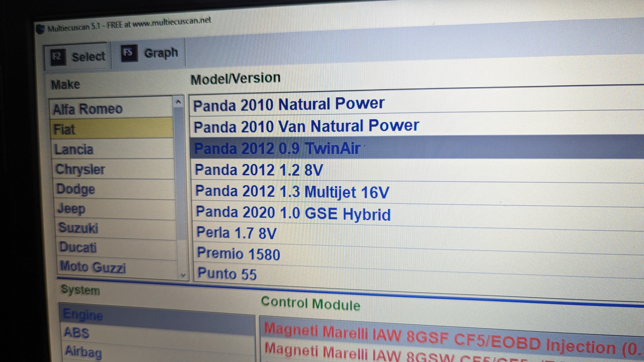Open the Select tab

pos(77,57)
